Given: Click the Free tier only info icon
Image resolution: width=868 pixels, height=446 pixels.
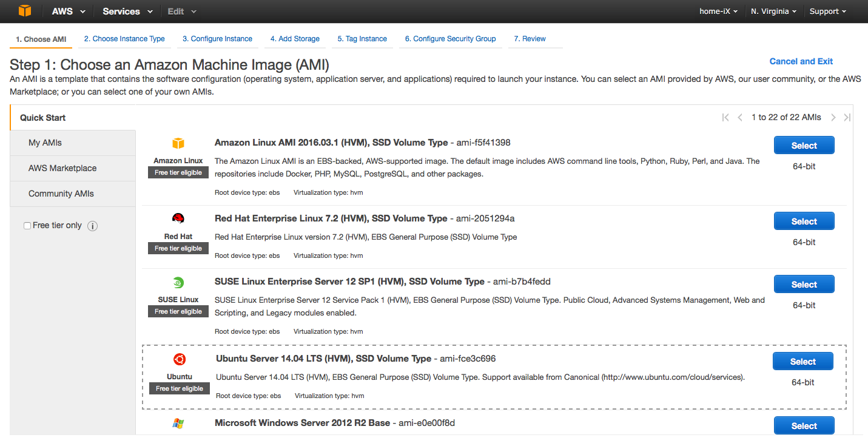Looking at the screenshot, I should coord(92,226).
